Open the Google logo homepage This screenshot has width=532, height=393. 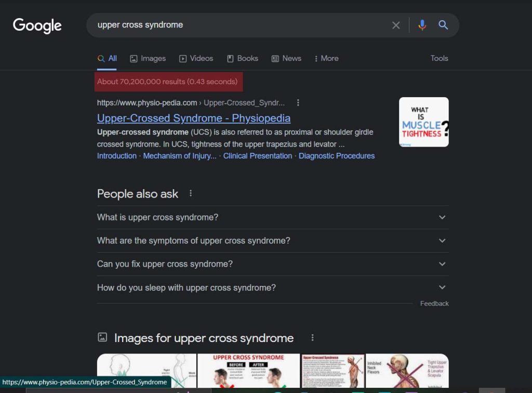37,25
